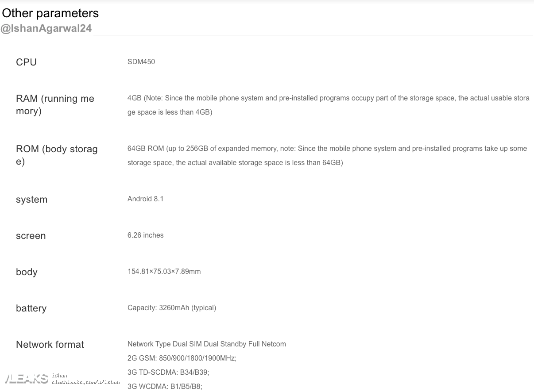Viewport: 534px width, 392px height.
Task: Click the battery row label
Action: 31,308
